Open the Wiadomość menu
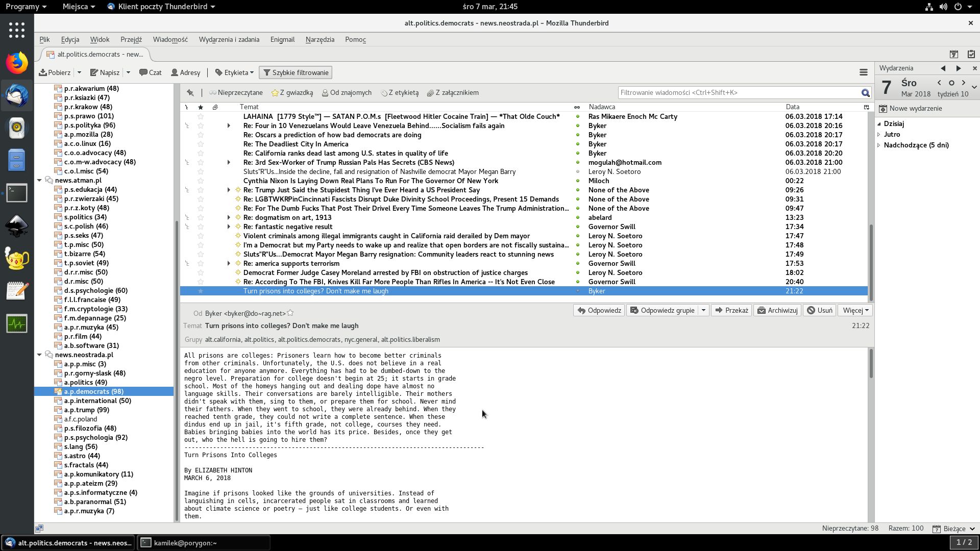This screenshot has height=551, width=980. pos(170,39)
